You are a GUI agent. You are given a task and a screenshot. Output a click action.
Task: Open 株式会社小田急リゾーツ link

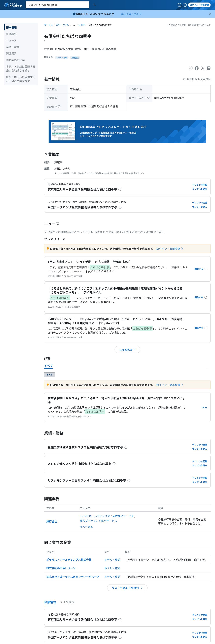pyautogui.click(x=61, y=568)
